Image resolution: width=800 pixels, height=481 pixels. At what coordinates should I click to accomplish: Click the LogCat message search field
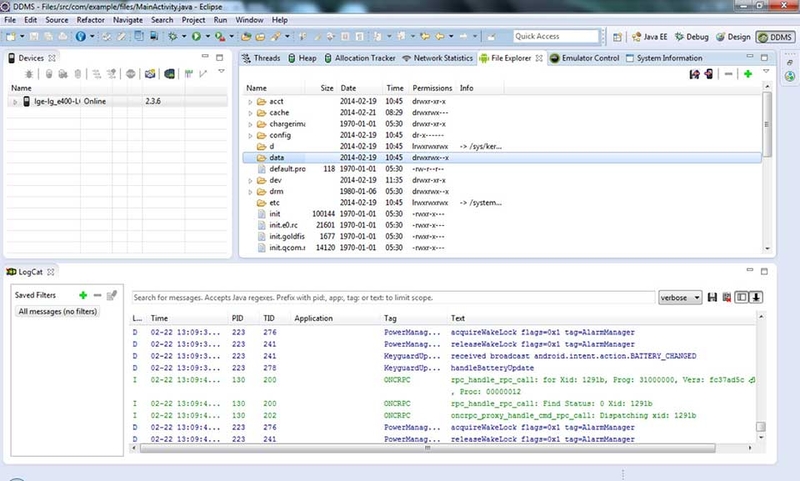[393, 297]
